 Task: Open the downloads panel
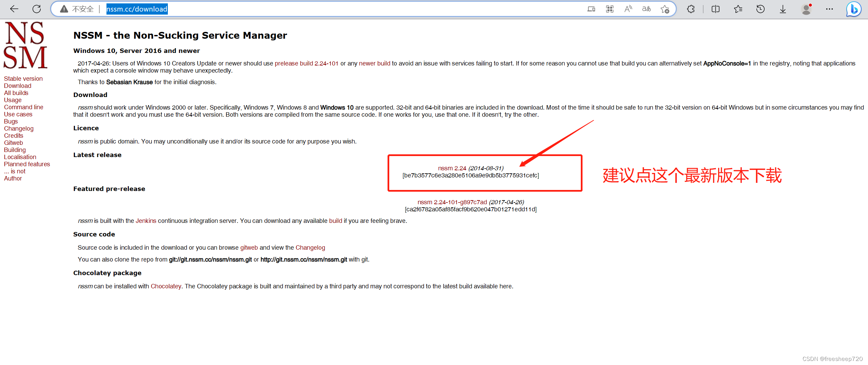click(783, 9)
